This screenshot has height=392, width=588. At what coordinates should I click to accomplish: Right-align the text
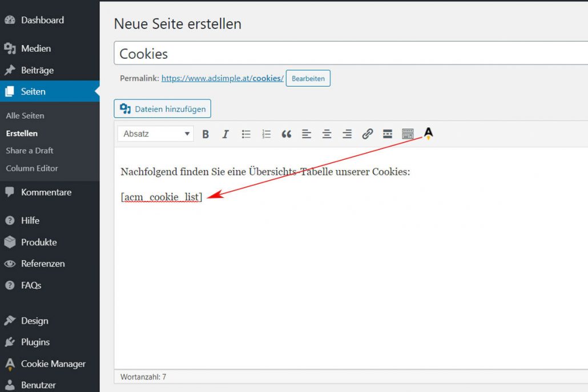point(347,134)
